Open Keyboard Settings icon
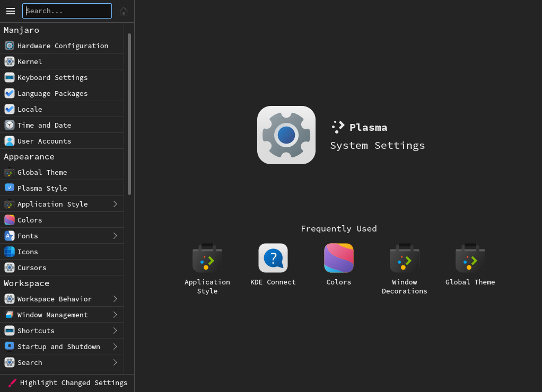542x392 pixels. 10,77
